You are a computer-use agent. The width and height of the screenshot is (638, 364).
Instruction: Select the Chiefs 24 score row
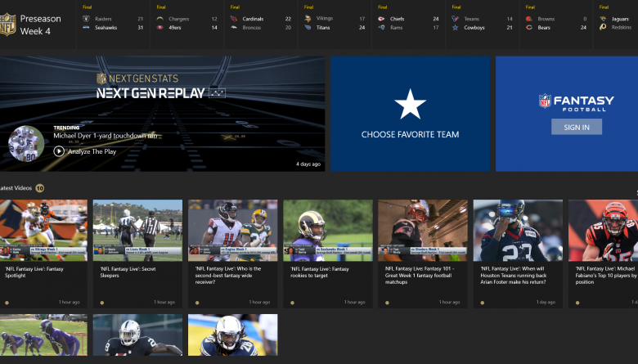408,19
